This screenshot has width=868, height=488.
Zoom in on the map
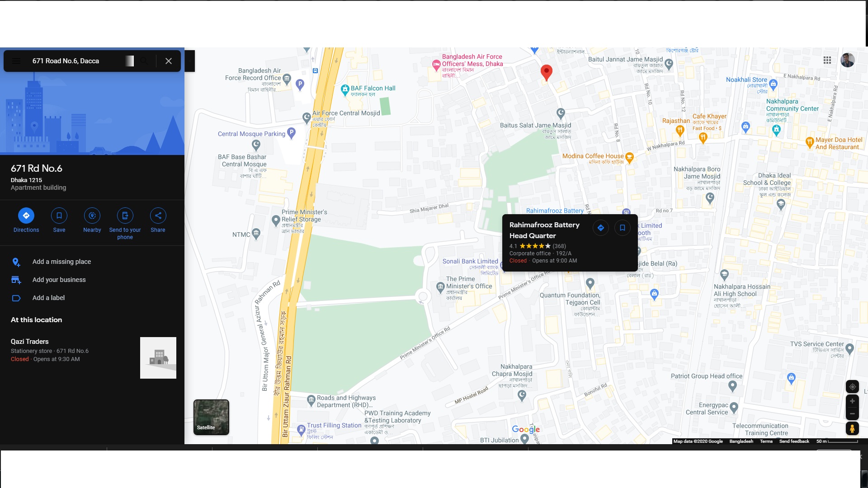point(852,401)
